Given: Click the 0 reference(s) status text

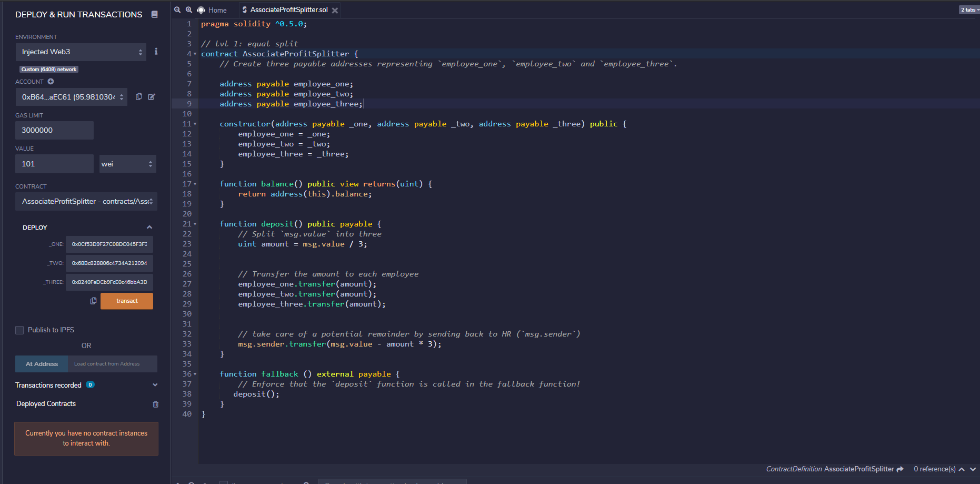Looking at the screenshot, I should point(935,469).
